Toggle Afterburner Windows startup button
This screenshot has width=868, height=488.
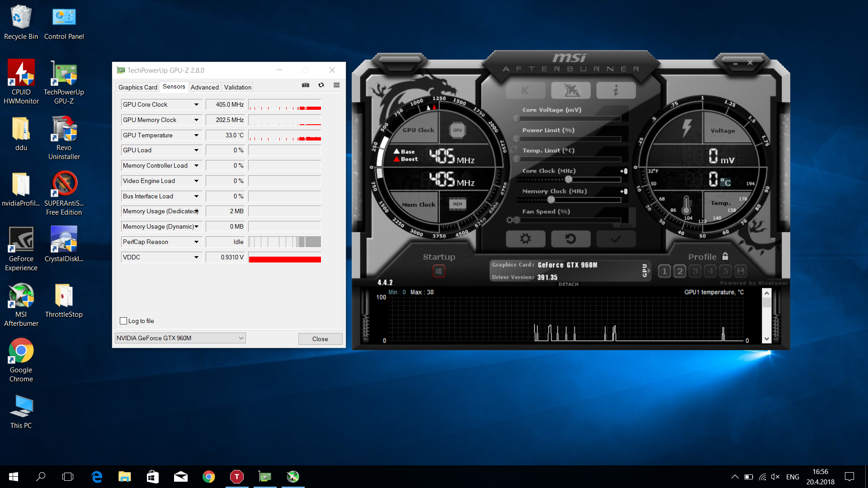click(x=439, y=271)
